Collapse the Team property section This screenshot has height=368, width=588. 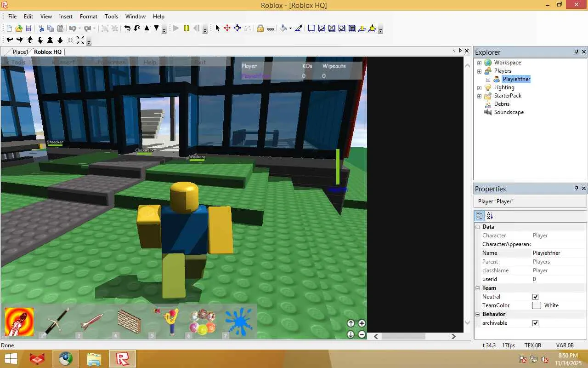tap(477, 288)
